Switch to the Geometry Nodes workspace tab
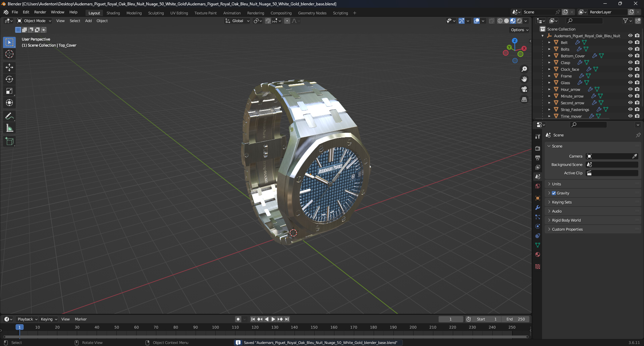Viewport: 644px width, 346px height. (x=312, y=13)
